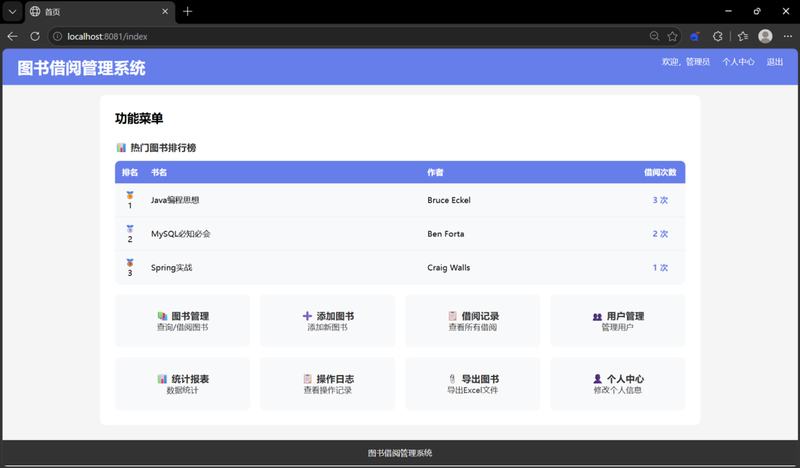
Task: Open the browser extensions puzzle icon
Action: click(717, 36)
